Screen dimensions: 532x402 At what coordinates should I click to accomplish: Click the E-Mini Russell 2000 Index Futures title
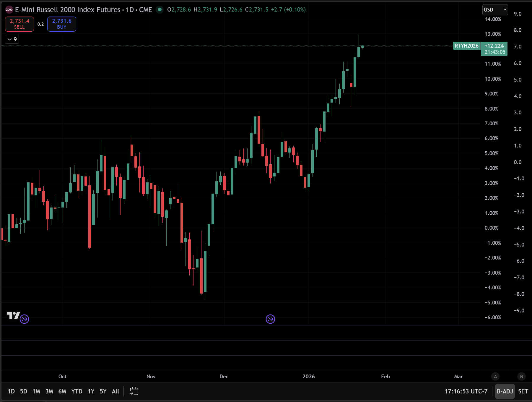coord(68,10)
